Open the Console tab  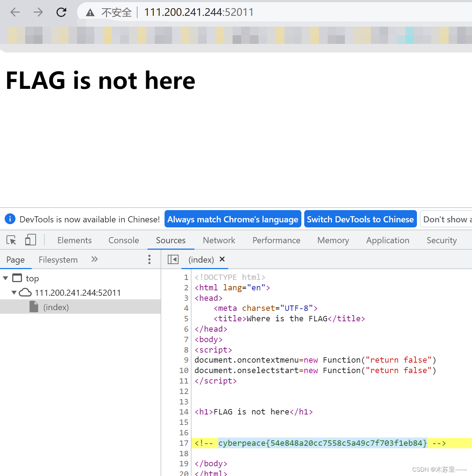pyautogui.click(x=123, y=240)
